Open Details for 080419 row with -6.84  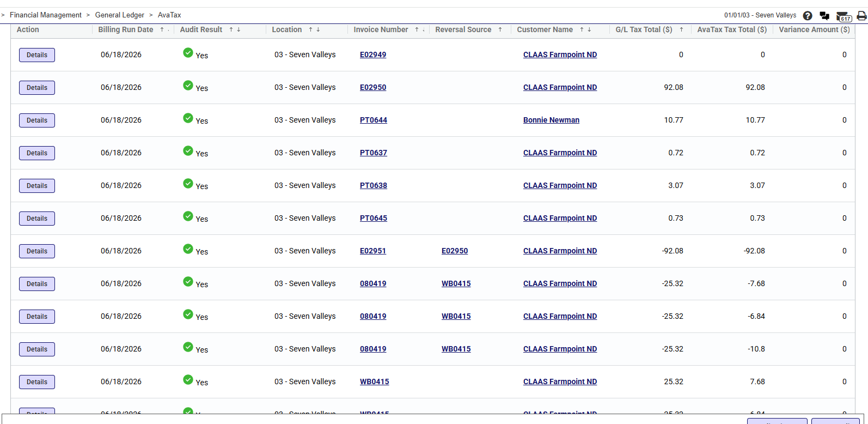coord(37,317)
